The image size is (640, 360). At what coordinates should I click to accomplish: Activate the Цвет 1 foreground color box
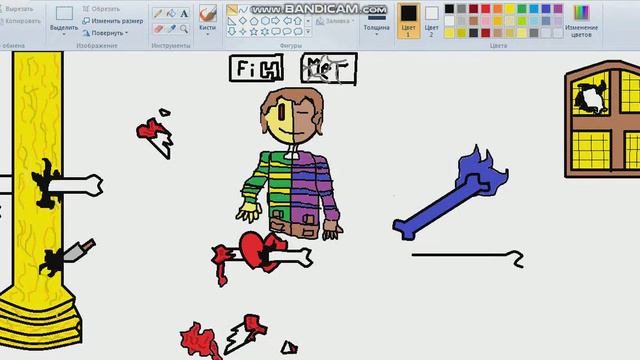pyautogui.click(x=408, y=21)
